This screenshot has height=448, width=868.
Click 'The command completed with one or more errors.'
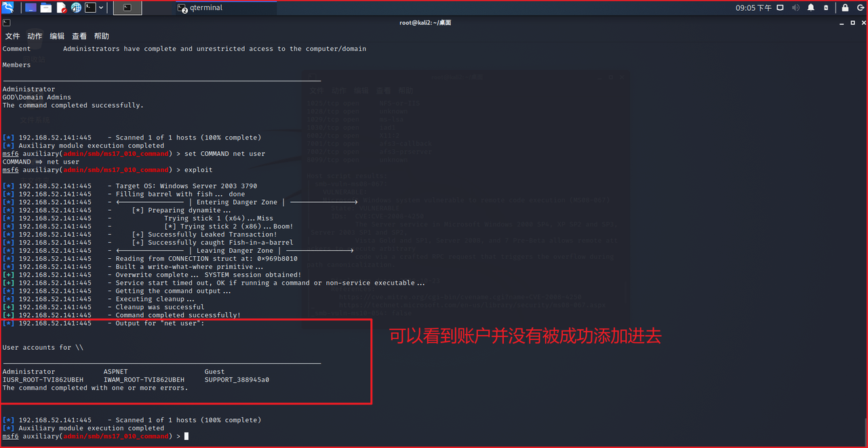tap(95, 388)
